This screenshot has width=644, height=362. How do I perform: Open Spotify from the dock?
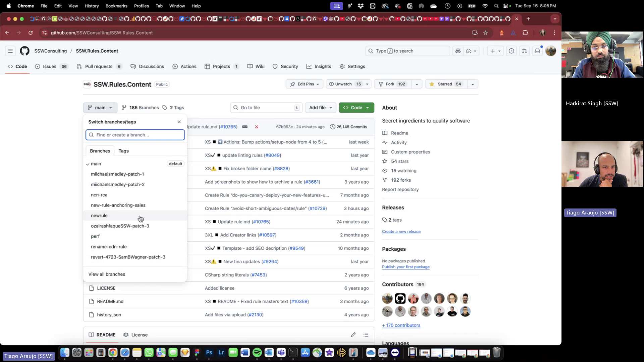257,353
